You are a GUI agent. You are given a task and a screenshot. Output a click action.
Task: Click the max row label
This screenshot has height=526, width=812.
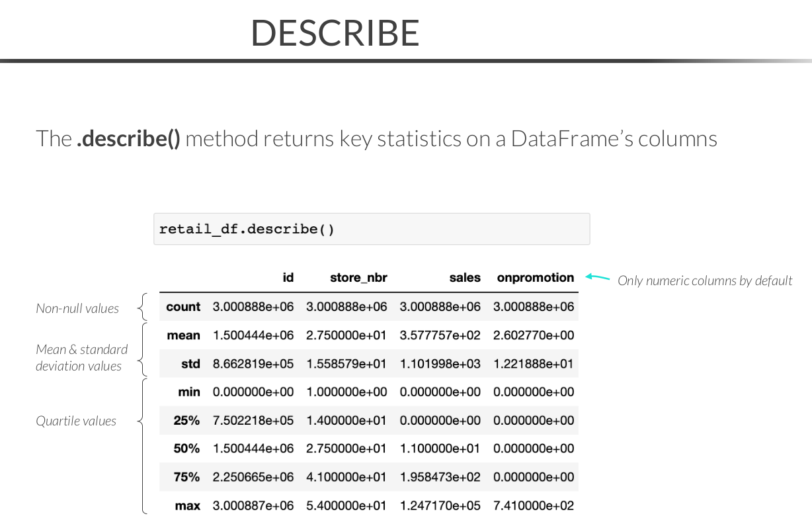pyautogui.click(x=187, y=505)
